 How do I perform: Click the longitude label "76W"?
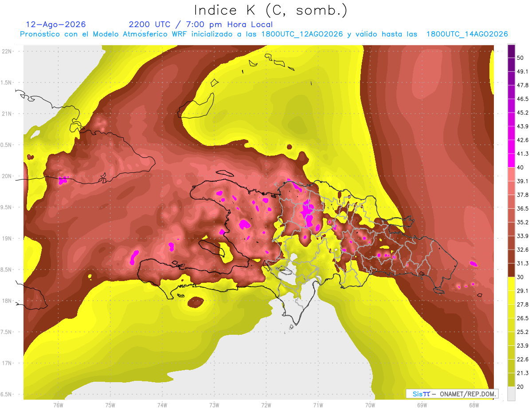click(59, 405)
